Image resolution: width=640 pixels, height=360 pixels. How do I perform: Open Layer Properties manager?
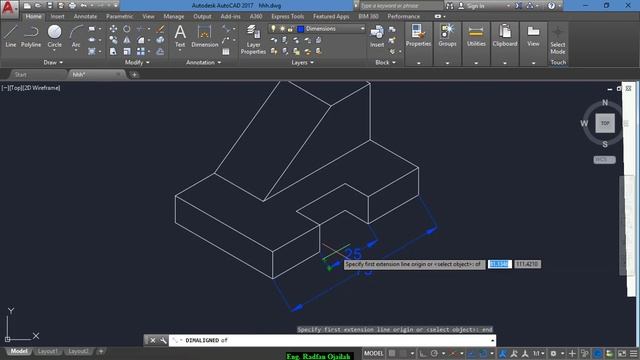click(253, 39)
